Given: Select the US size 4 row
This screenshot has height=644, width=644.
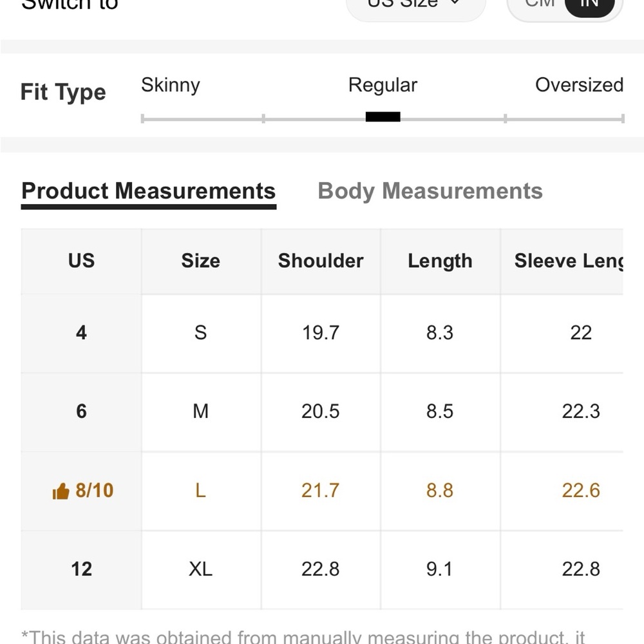Looking at the screenshot, I should pyautogui.click(x=322, y=334).
